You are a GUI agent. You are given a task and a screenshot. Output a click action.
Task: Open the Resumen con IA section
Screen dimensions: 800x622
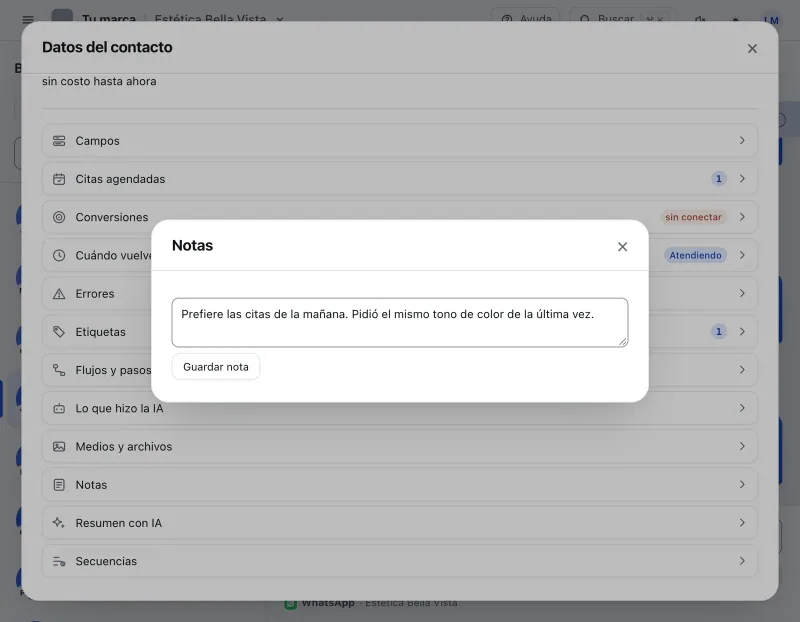pyautogui.click(x=399, y=523)
